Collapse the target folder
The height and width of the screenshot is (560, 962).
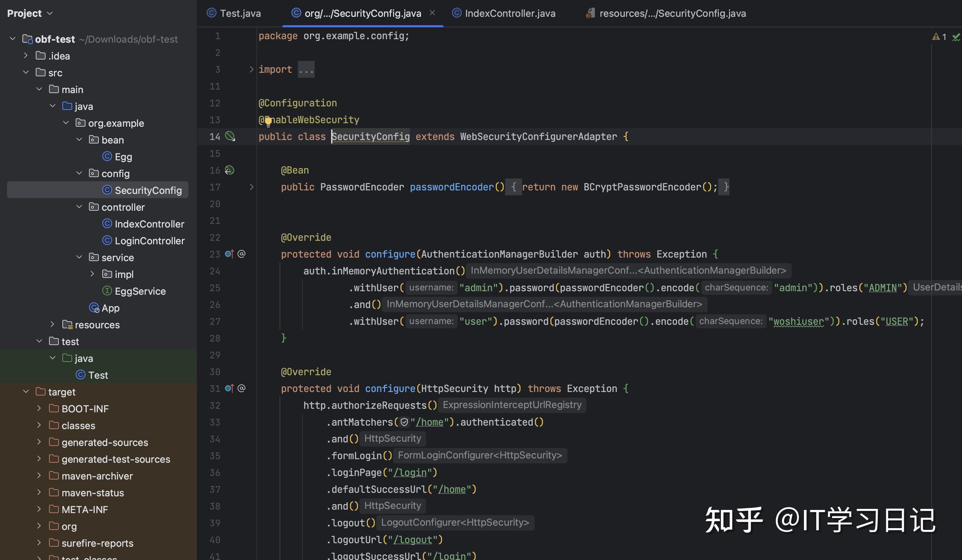[x=26, y=391]
